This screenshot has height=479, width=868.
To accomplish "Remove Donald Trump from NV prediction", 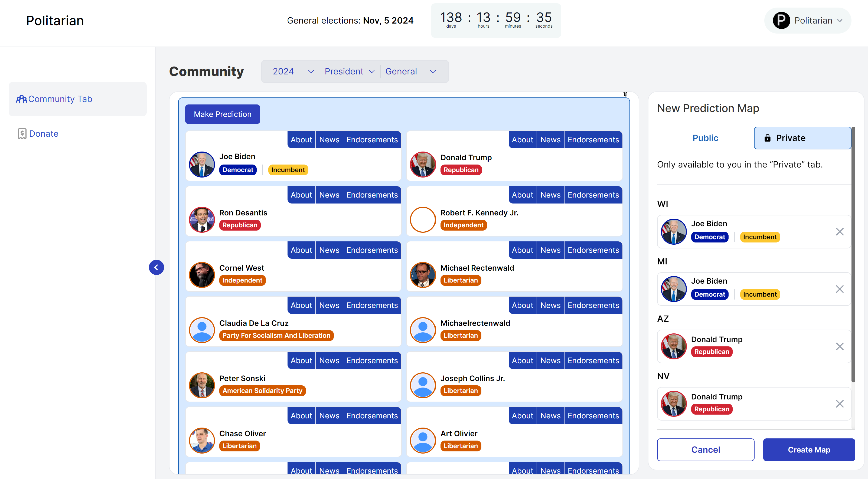I will coord(840,404).
